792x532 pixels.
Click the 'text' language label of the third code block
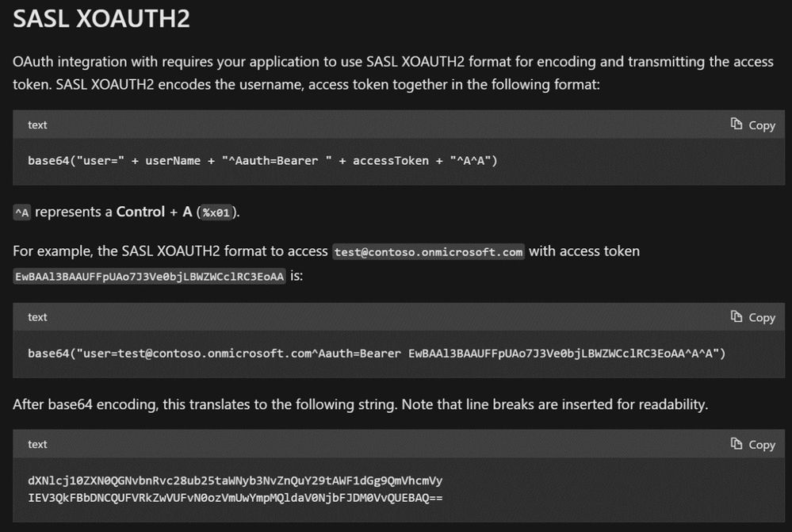coord(37,445)
